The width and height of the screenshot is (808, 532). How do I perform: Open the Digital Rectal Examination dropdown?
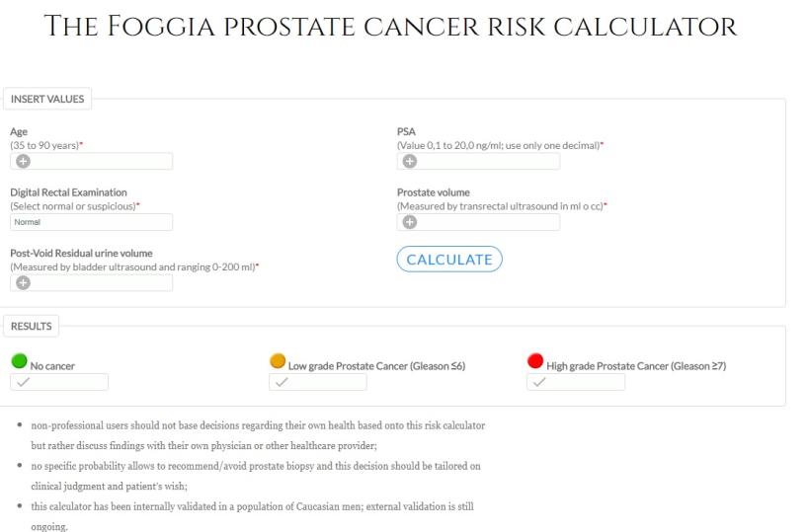[91, 222]
